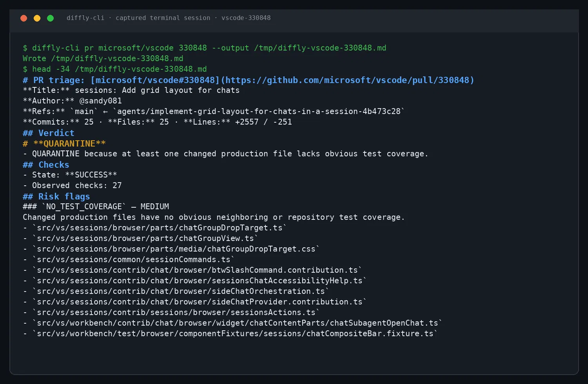Select the sessionsChatAccessibilityHelp.ts file path
This screenshot has height=384, width=588.
(x=200, y=281)
